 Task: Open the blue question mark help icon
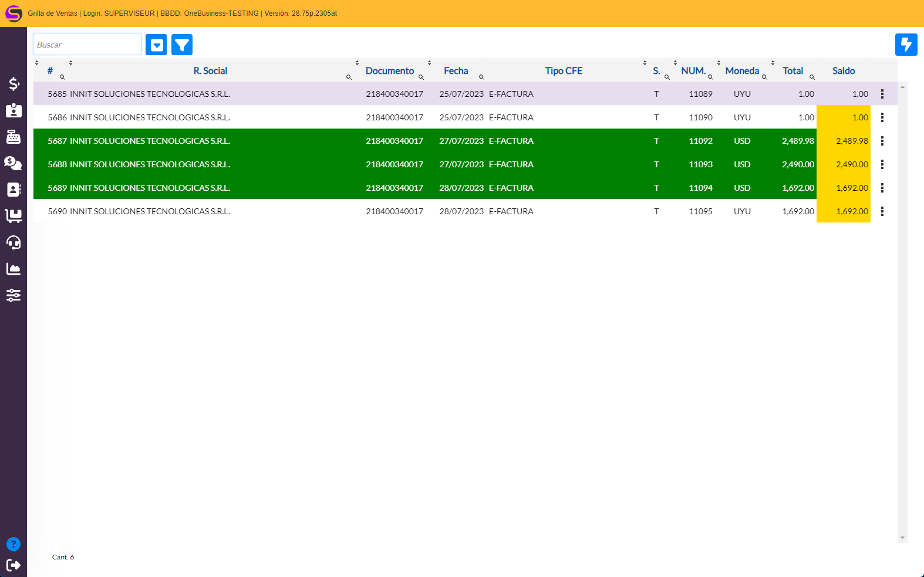point(14,544)
